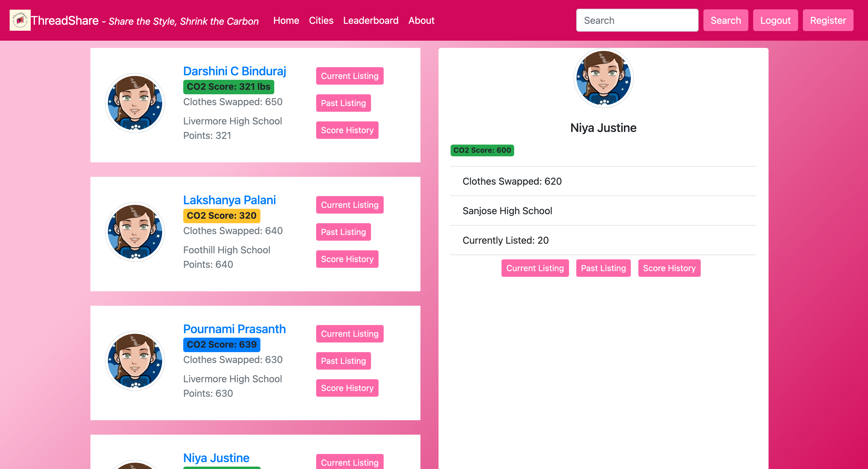868x469 pixels.
Task: Open Darshini C Binduraj's profile link
Action: tap(234, 71)
